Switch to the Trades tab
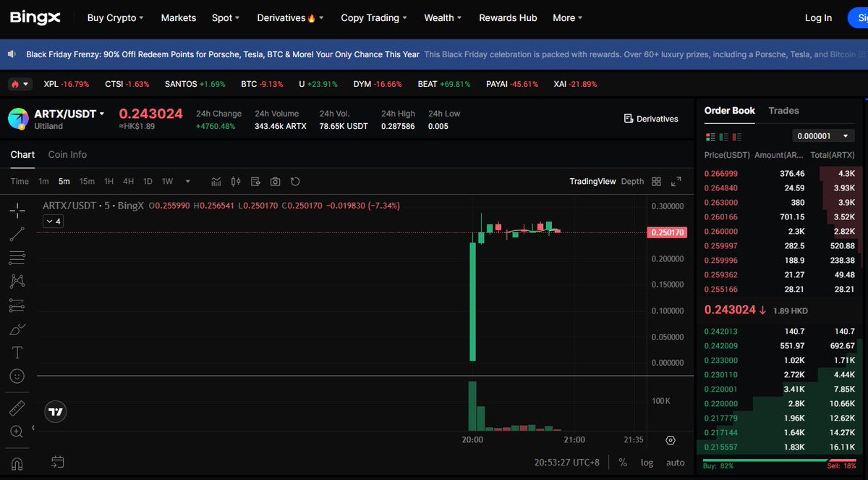The width and height of the screenshot is (868, 480). point(783,111)
